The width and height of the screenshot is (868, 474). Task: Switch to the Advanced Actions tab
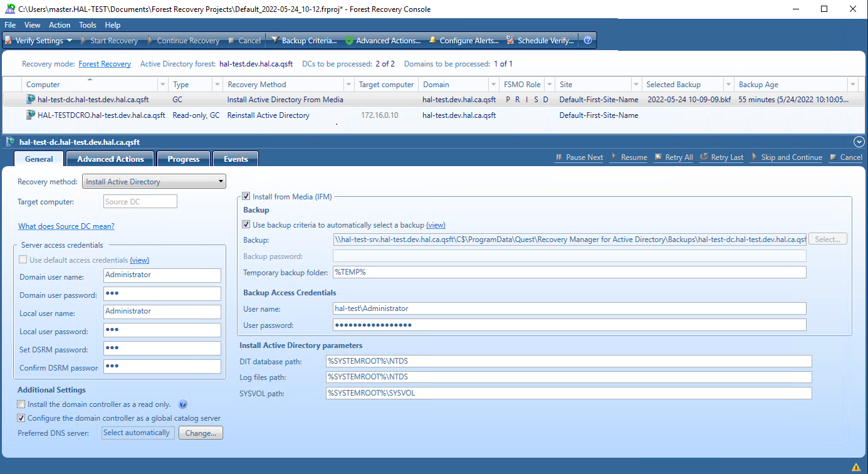pos(110,159)
